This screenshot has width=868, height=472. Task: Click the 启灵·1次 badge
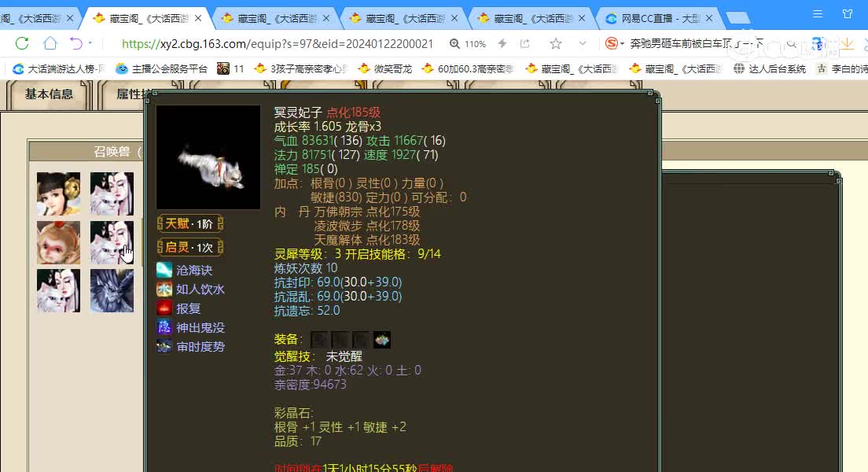(x=190, y=248)
